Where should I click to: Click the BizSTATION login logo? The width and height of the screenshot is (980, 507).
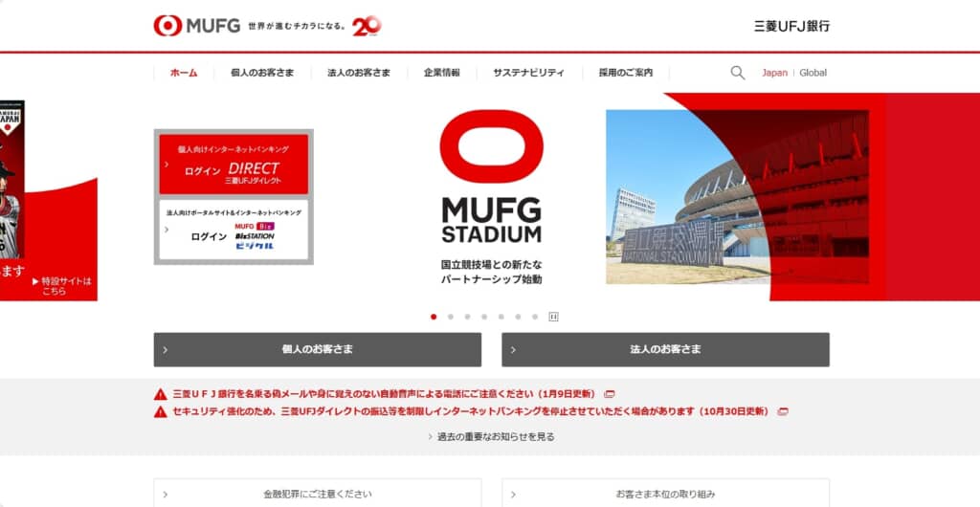click(x=255, y=235)
